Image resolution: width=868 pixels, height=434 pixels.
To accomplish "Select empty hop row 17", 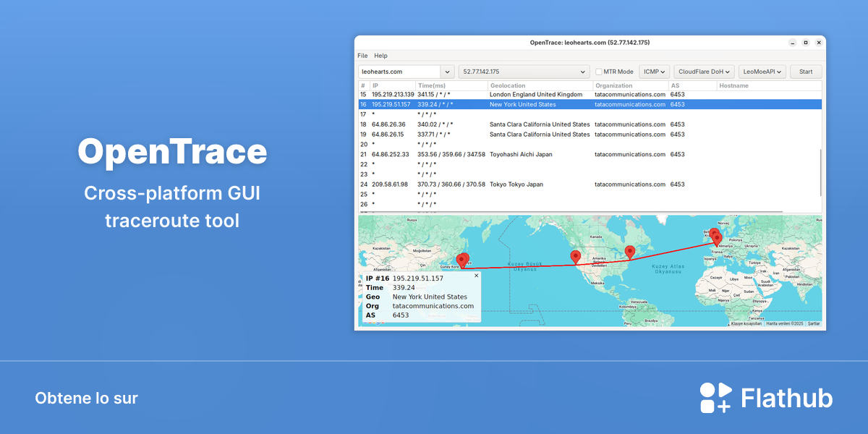I will click(590, 114).
